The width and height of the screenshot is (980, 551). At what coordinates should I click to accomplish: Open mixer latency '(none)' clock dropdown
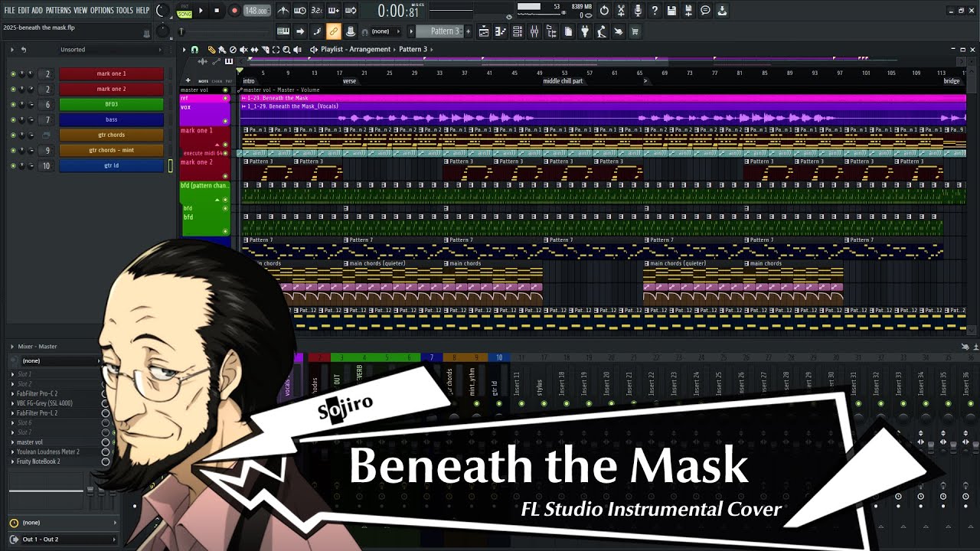(x=64, y=523)
